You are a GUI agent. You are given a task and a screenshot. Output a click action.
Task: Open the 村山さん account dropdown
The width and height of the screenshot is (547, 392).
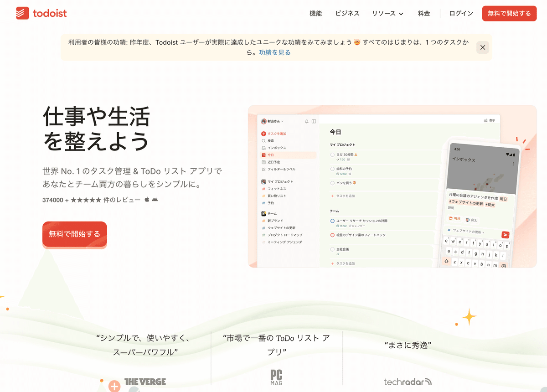coord(273,122)
